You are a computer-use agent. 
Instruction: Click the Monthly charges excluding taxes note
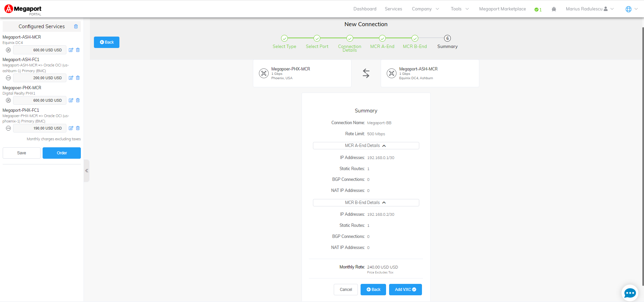point(54,139)
